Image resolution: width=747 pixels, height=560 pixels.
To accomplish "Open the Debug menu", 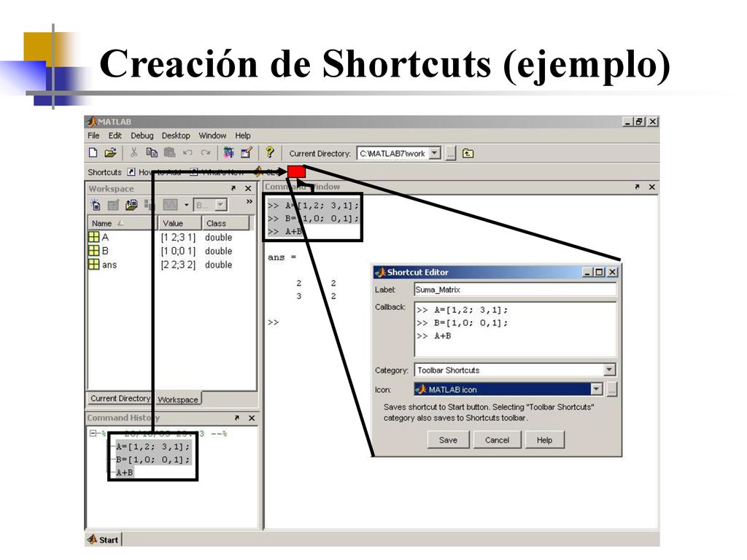I will 142,135.
